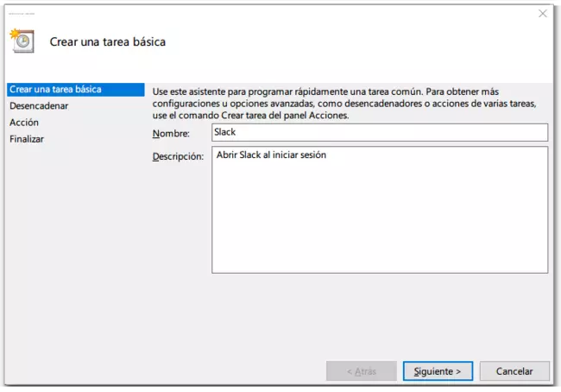Click the wizard instructions paragraph text

(345, 103)
